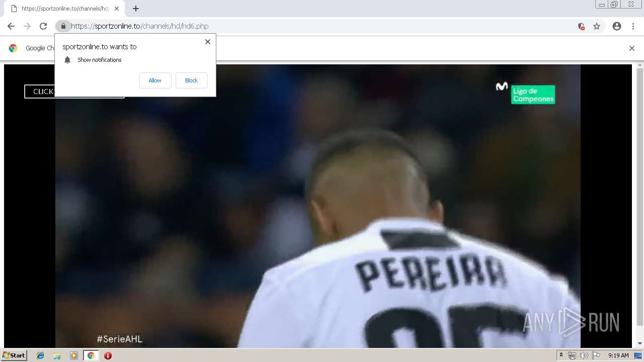Open the volume speaker tray icon
The height and width of the screenshot is (362, 644).
click(x=584, y=355)
